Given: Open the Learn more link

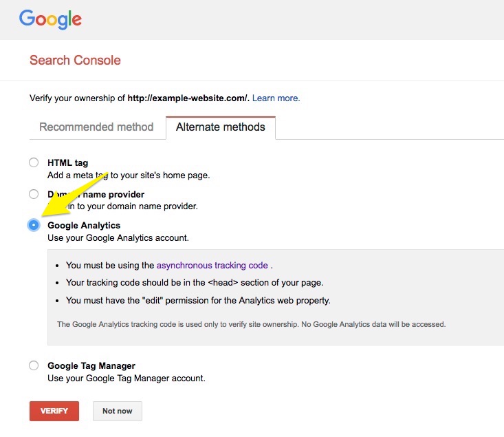Looking at the screenshot, I should (x=276, y=98).
